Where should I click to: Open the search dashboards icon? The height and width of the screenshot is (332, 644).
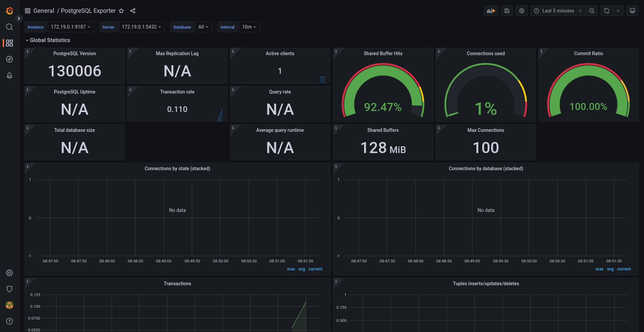pos(9,27)
